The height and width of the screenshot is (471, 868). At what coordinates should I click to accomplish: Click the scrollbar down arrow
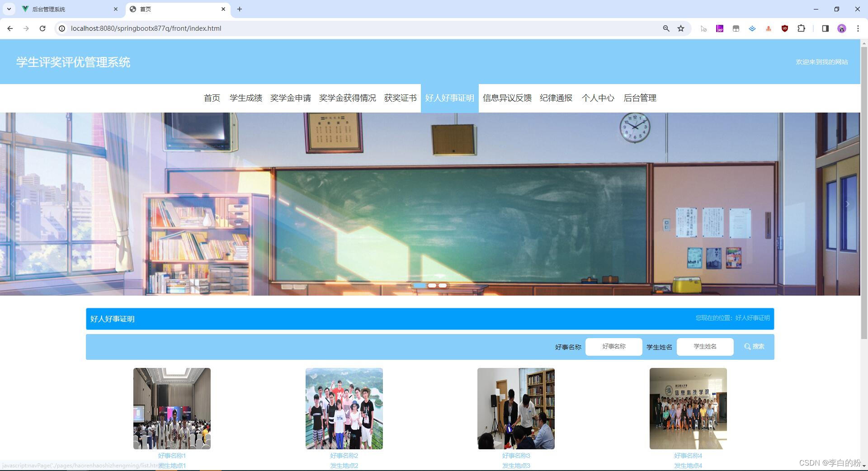click(x=864, y=466)
